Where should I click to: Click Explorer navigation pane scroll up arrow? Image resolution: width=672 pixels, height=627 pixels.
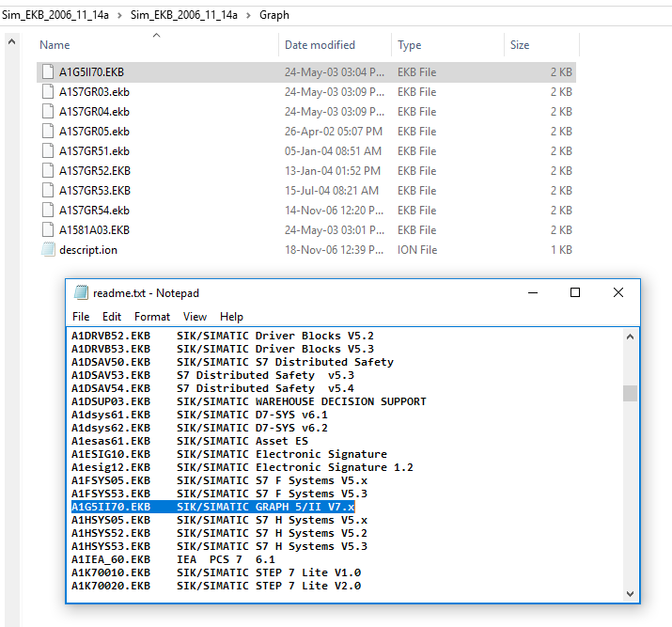12,41
